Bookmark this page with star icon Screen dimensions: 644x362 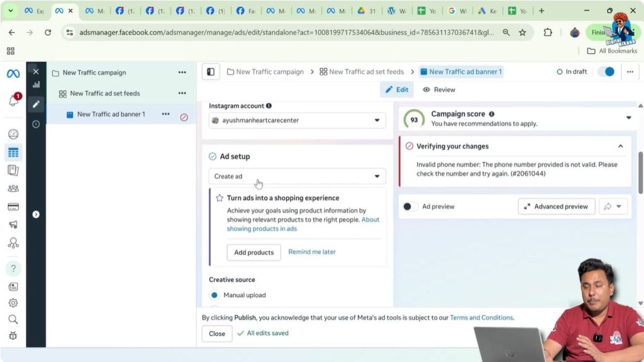(523, 32)
